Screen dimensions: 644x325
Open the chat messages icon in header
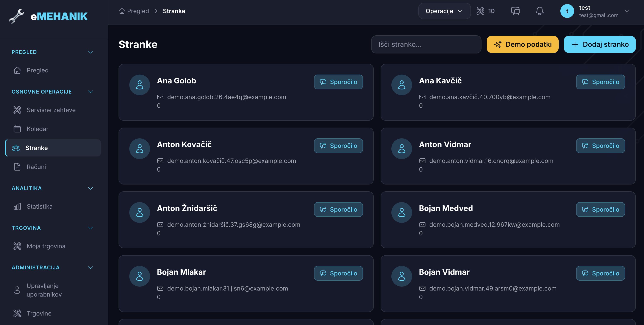tap(515, 11)
